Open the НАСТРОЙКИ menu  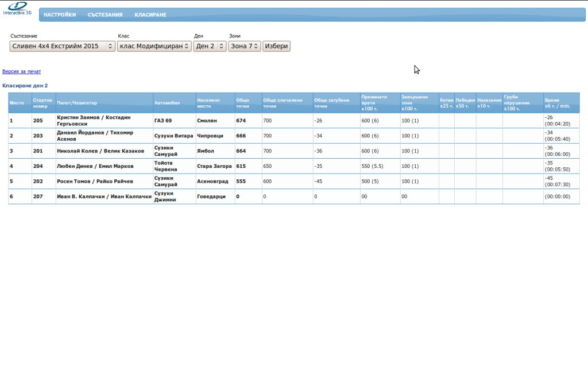[60, 14]
